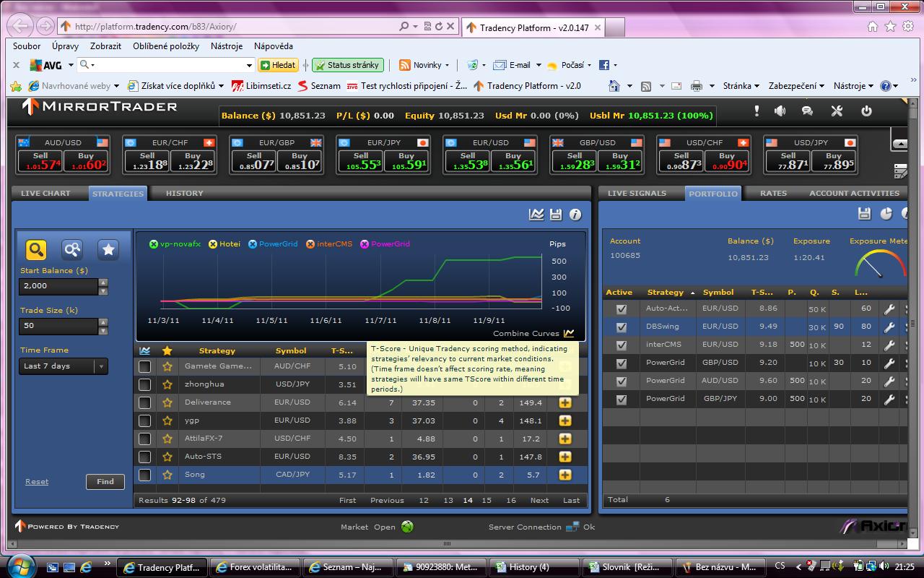Add Song strategy with plus icon
This screenshot has width=924, height=578.
(565, 475)
